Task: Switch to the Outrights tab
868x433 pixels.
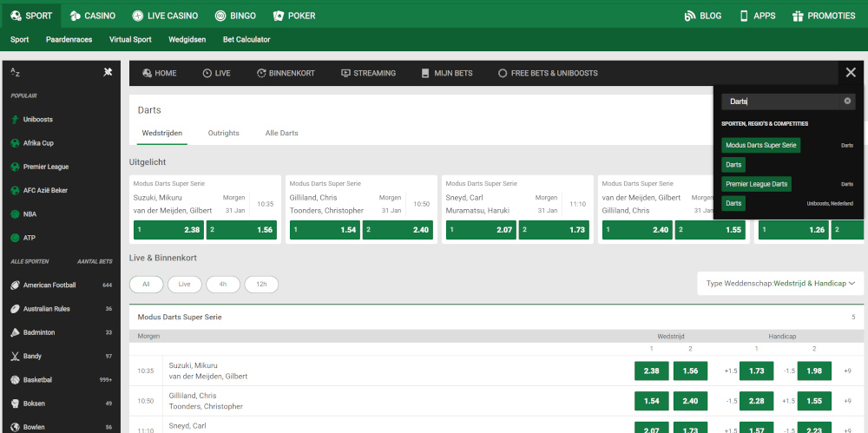Action: click(x=224, y=134)
